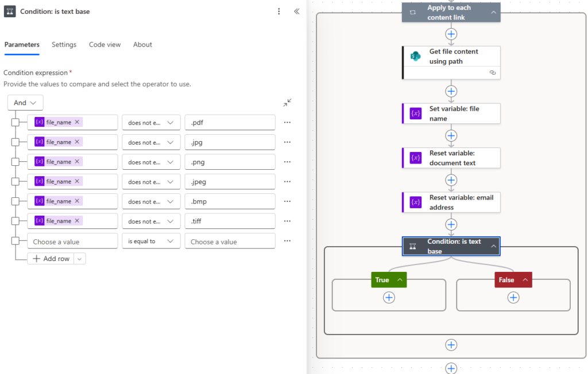
Task: Open operator dropdown for the .bmp row
Action: coord(151,201)
